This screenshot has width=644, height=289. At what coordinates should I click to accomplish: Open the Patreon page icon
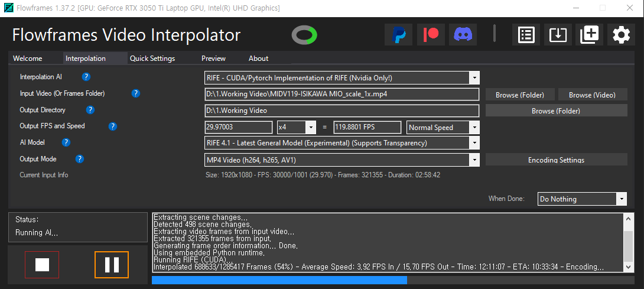pyautogui.click(x=431, y=34)
